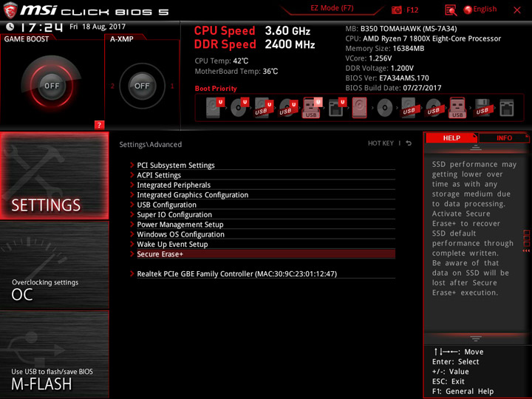Open the M-FLASH BIOS flash tile
This screenshot has height=399, width=532.
click(x=54, y=354)
